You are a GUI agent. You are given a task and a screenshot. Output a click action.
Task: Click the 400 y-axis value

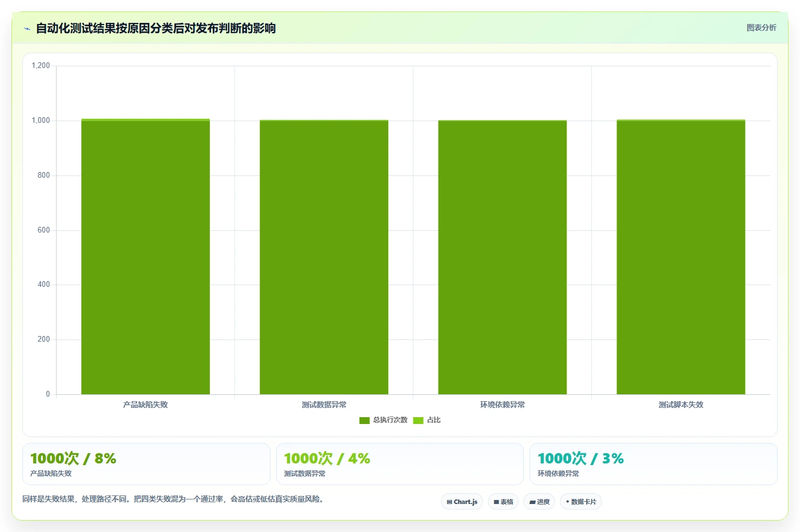pyautogui.click(x=43, y=285)
